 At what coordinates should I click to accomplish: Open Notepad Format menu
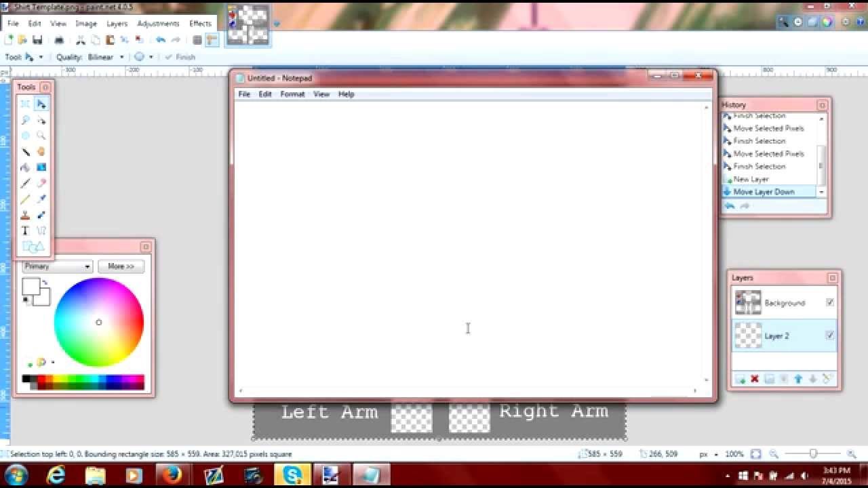(x=292, y=94)
